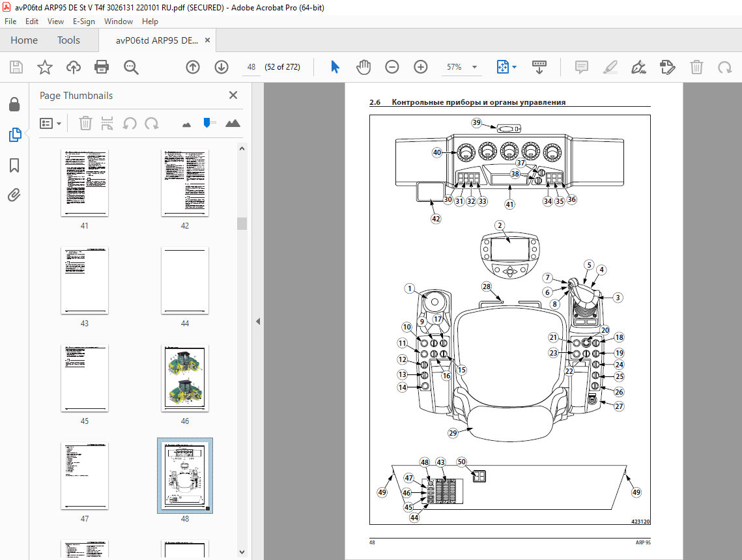Click the fit page view icon
This screenshot has height=560, width=742.
point(502,67)
